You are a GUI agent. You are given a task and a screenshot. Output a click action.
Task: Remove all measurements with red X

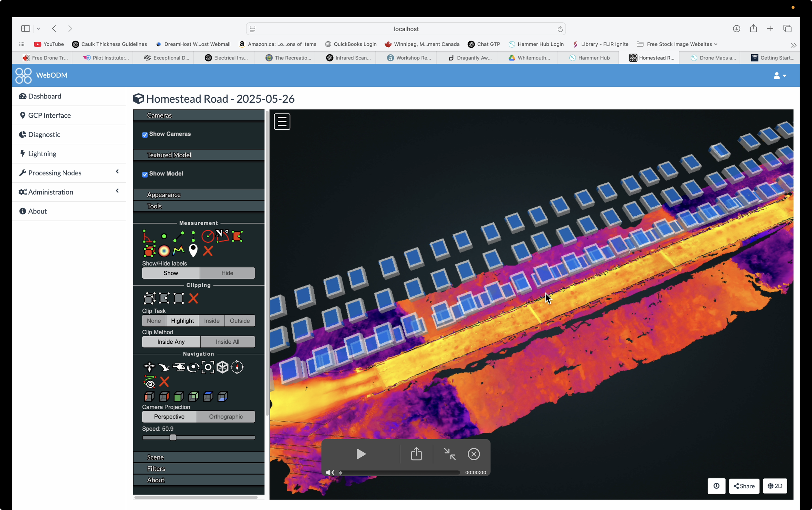(208, 251)
